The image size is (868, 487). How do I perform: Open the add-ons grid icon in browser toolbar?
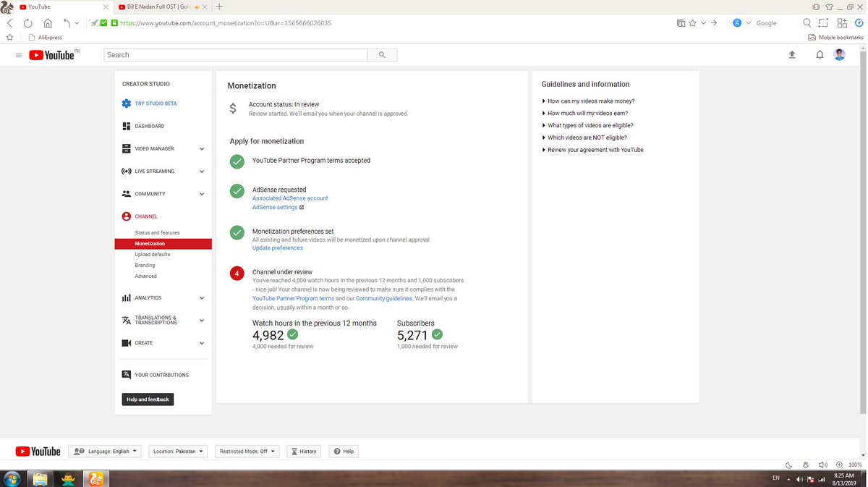(x=842, y=23)
